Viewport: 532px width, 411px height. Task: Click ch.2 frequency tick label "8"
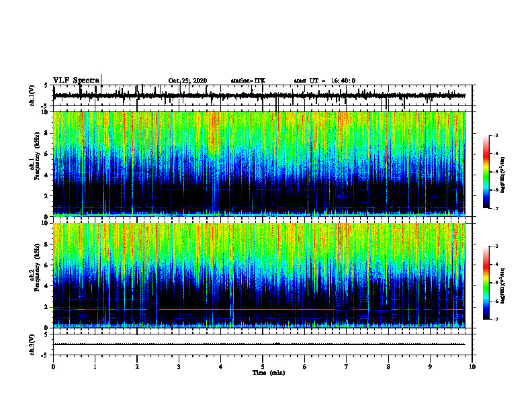point(47,244)
